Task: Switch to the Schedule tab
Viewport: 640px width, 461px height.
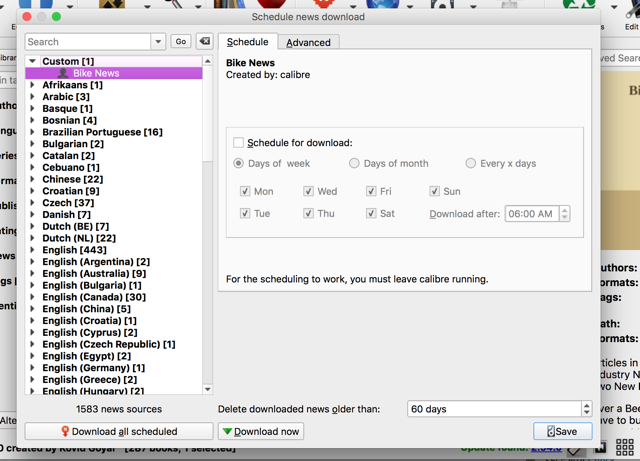Action: pyautogui.click(x=248, y=42)
